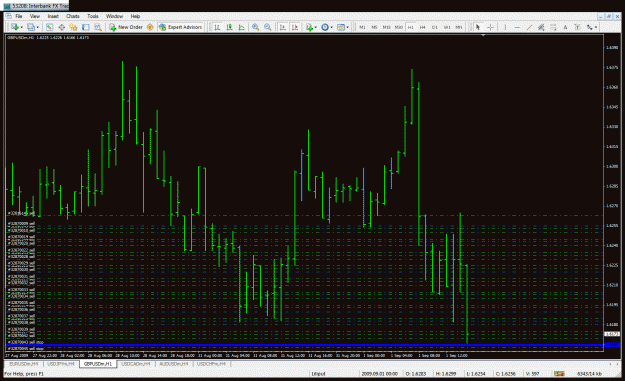Select the M5 timeframe button
Screen dimensions: 625x381
click(374, 27)
